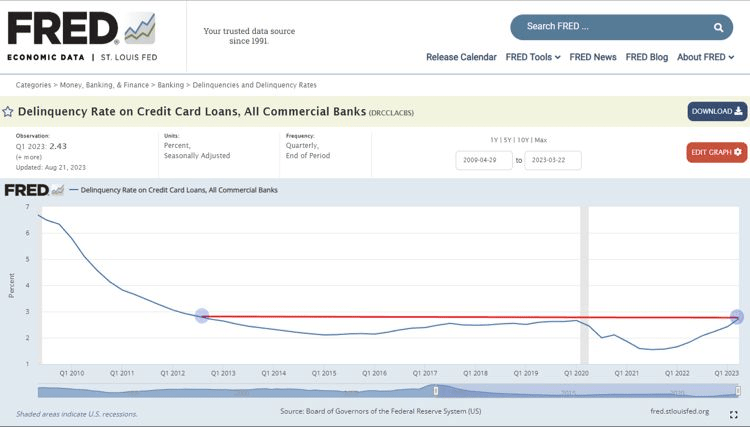Click the FRED logo inside the graph
Screen dimensions: 750x427
26,189
